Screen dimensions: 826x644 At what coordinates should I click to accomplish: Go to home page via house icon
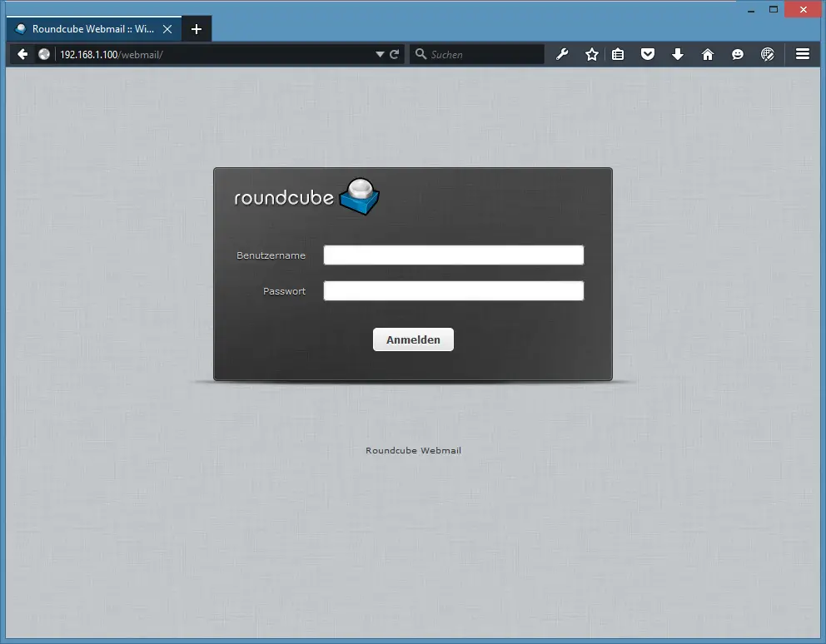(x=708, y=54)
